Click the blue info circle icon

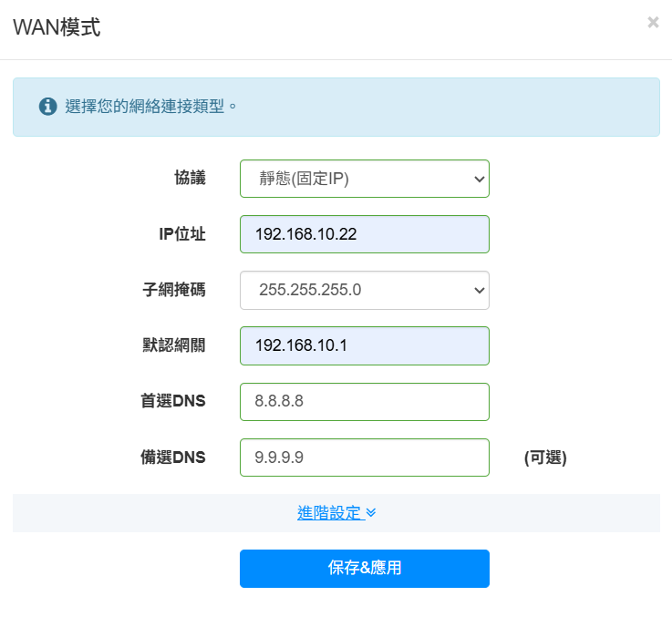point(47,107)
